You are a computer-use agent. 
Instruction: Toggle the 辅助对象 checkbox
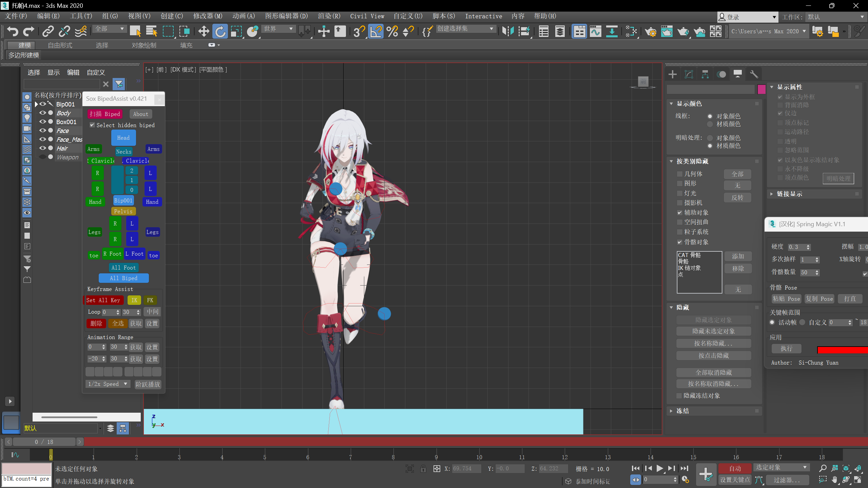[679, 213]
